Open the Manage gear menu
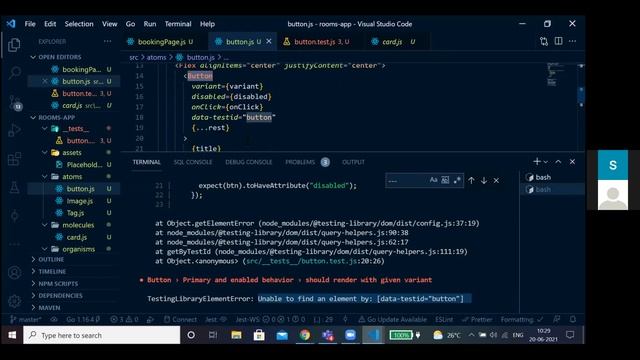The width and height of the screenshot is (640, 360). pos(15,301)
